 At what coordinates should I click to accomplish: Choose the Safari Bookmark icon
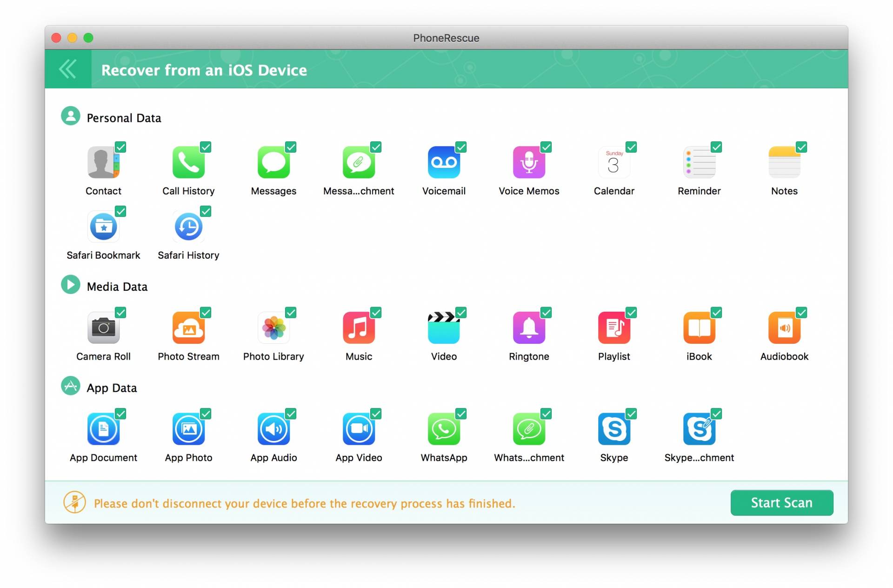tap(103, 227)
